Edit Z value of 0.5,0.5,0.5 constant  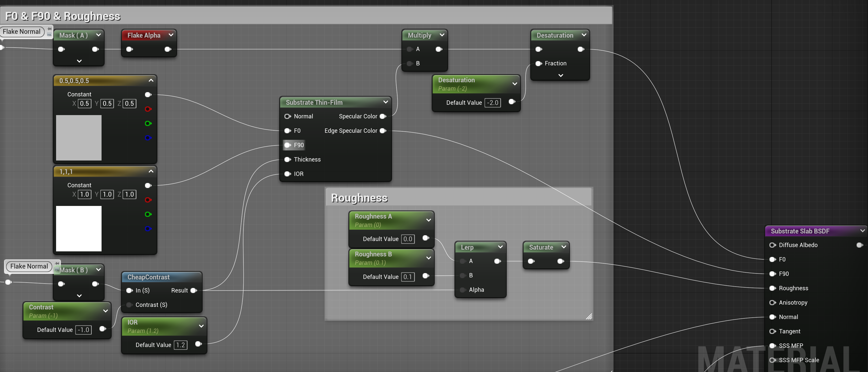pyautogui.click(x=129, y=103)
